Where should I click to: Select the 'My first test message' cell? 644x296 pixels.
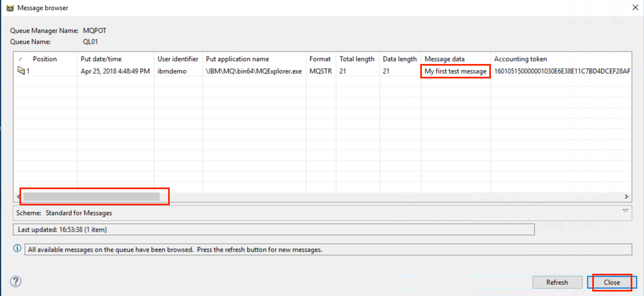tap(455, 71)
